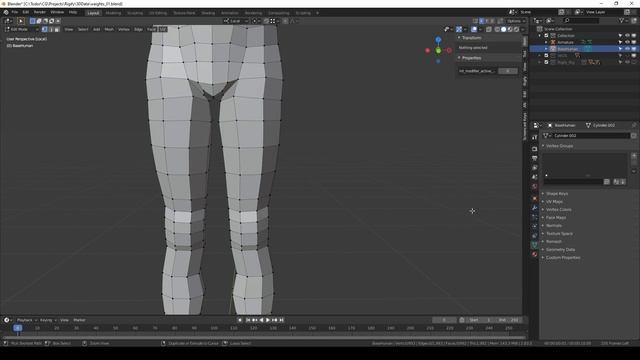640x360 pixels.
Task: Play the animation forward
Action: (x=268, y=320)
